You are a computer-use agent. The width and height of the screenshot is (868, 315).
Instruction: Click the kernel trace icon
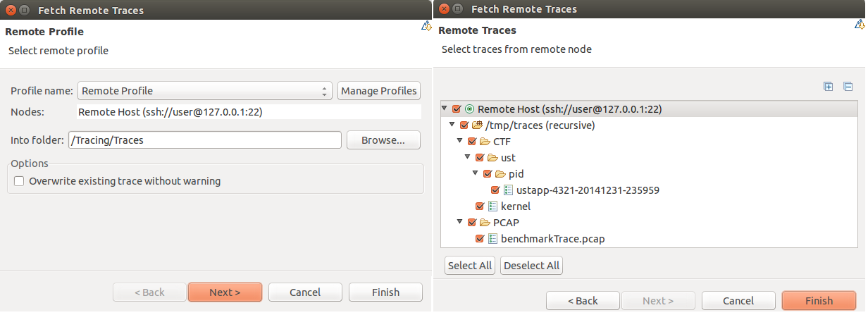493,206
